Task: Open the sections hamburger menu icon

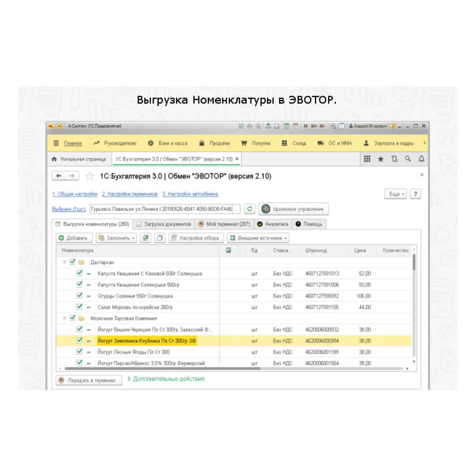Action: coord(56,143)
